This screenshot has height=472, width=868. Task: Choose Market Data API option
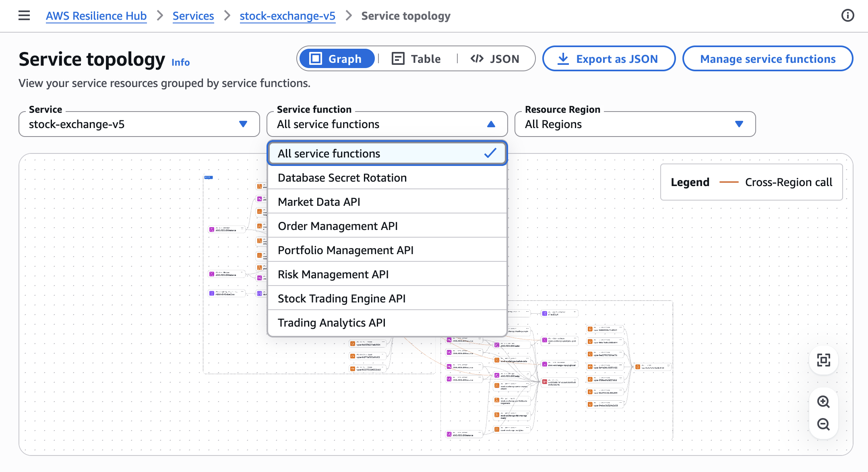point(387,202)
